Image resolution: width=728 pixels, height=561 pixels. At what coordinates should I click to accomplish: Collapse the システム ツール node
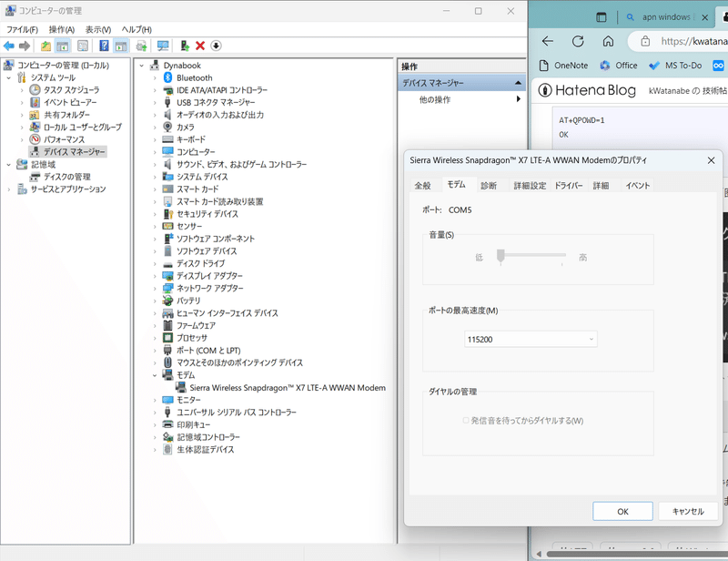tap(9, 77)
